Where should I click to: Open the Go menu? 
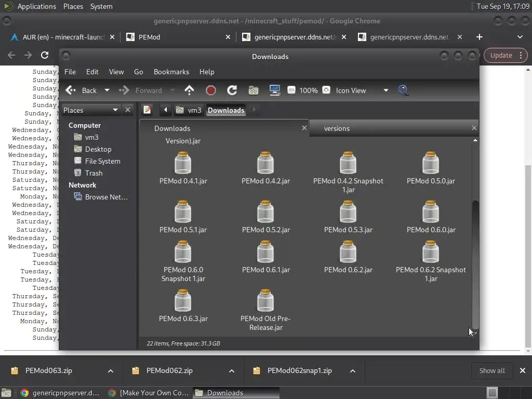tap(138, 72)
